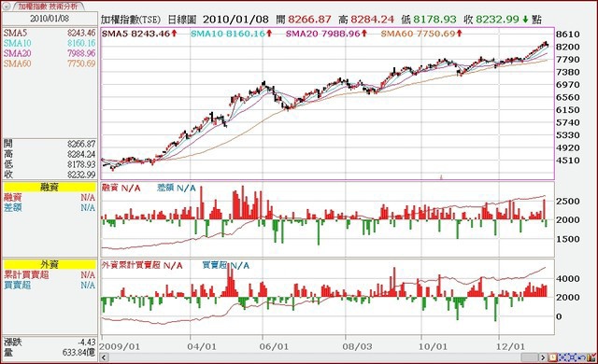Click SMA10 row in left panel

pos(50,43)
